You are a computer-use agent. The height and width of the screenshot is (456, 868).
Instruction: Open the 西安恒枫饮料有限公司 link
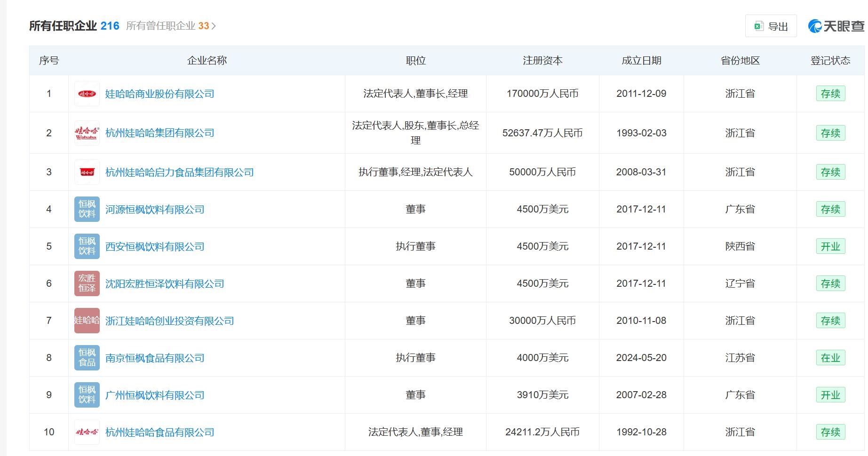coord(155,247)
